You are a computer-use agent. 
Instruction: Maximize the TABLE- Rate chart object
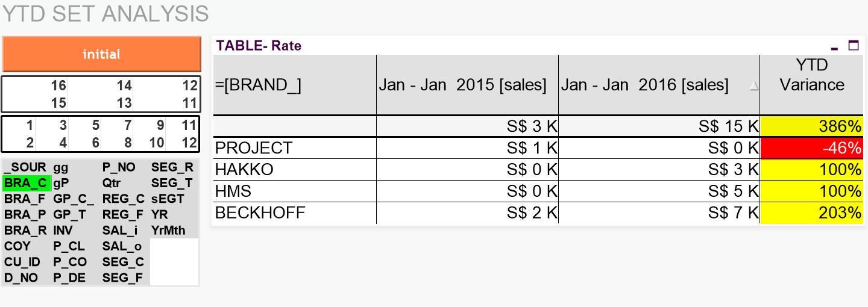point(853,46)
